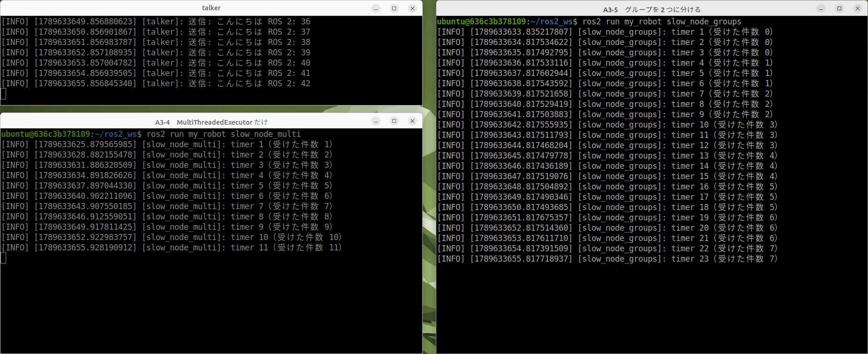Image resolution: width=868 pixels, height=354 pixels.
Task: Click the talker window title bar
Action: [x=211, y=8]
